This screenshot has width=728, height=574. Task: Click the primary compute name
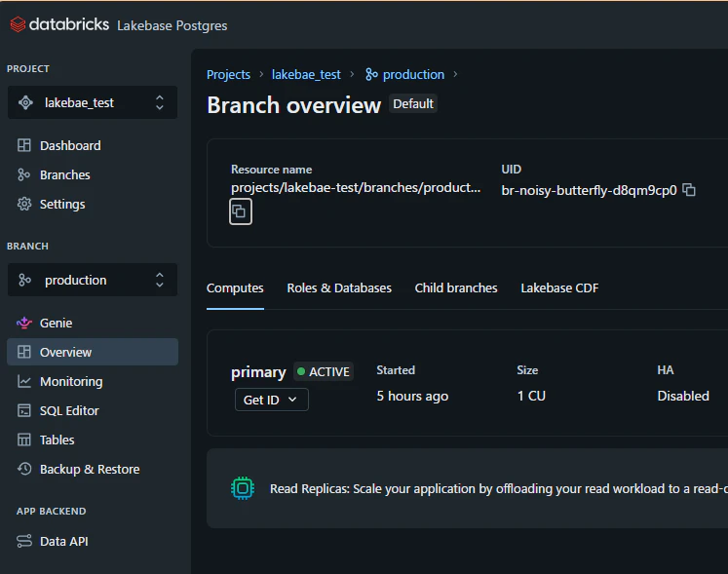258,372
